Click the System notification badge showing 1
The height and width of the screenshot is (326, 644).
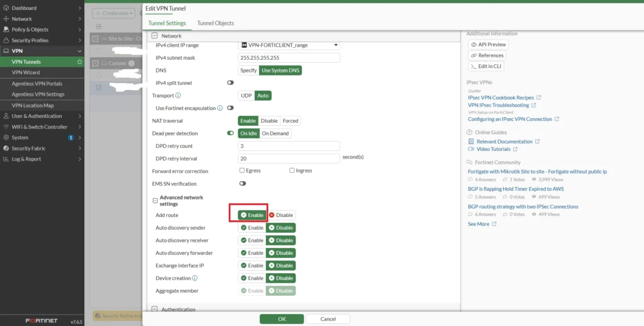click(70, 138)
